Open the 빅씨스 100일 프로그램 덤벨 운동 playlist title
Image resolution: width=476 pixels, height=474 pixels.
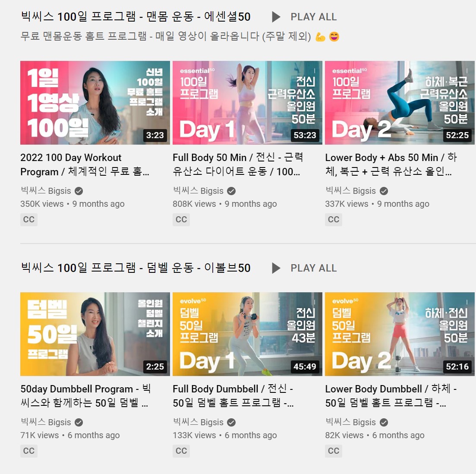pyautogui.click(x=136, y=268)
